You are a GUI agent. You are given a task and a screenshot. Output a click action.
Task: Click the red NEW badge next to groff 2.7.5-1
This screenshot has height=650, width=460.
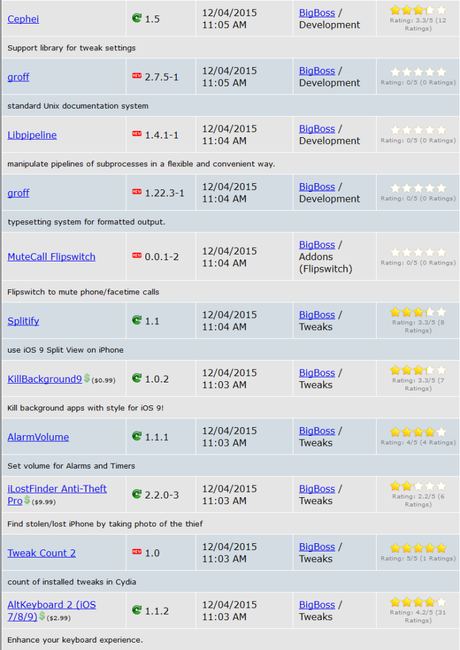point(137,76)
